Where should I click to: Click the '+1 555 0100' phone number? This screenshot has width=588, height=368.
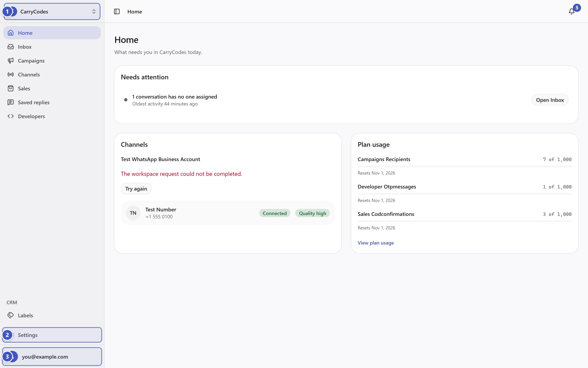coord(159,217)
